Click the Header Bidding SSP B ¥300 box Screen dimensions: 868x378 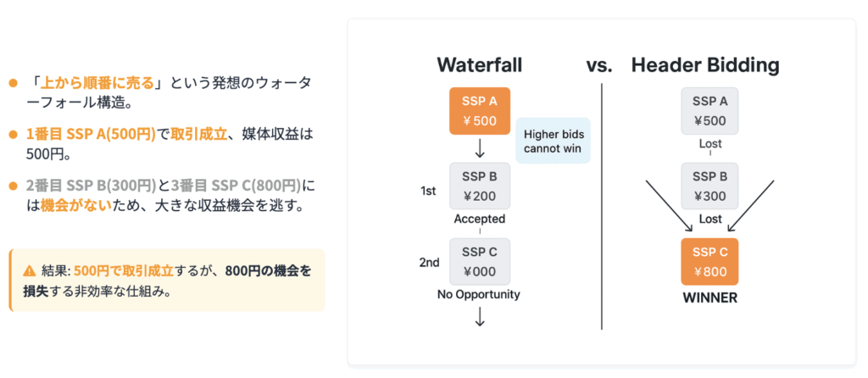[x=709, y=186]
